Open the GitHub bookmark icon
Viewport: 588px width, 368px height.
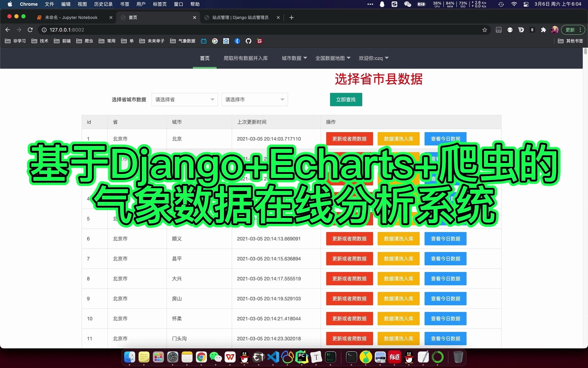point(248,41)
